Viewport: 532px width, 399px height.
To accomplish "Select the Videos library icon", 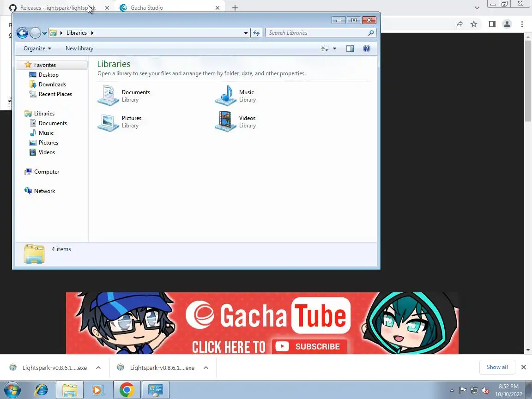I will pyautogui.click(x=226, y=121).
